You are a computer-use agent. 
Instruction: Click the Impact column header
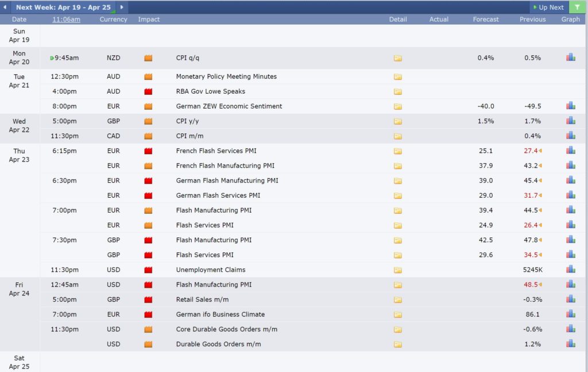149,19
